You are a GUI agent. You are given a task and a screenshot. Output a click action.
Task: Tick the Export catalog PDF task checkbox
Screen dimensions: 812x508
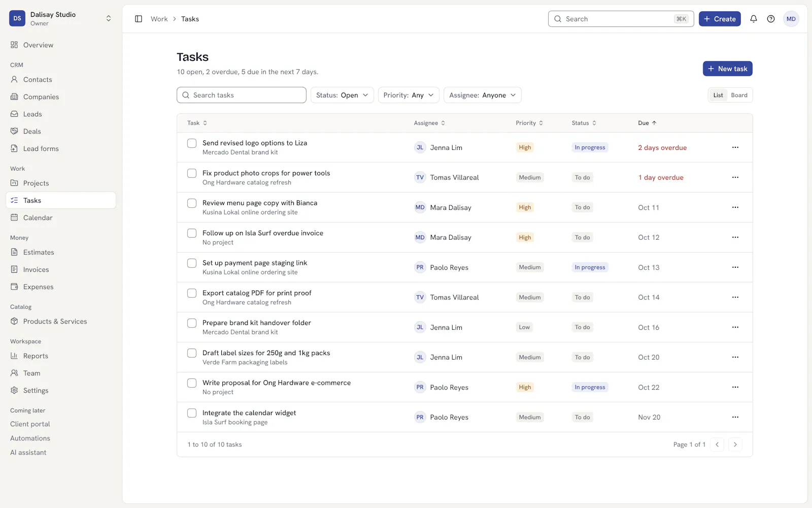192,293
